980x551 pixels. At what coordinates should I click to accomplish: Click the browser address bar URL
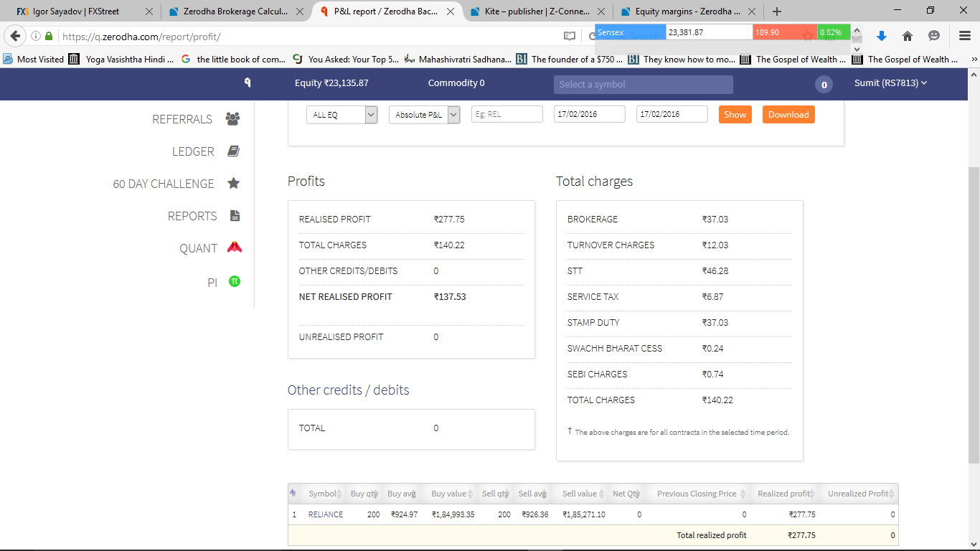[x=141, y=37]
